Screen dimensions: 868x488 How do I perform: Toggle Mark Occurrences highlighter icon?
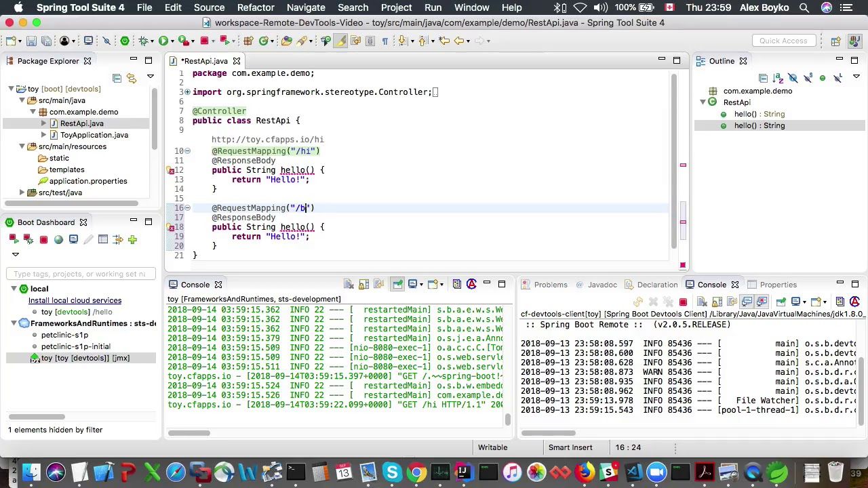340,41
